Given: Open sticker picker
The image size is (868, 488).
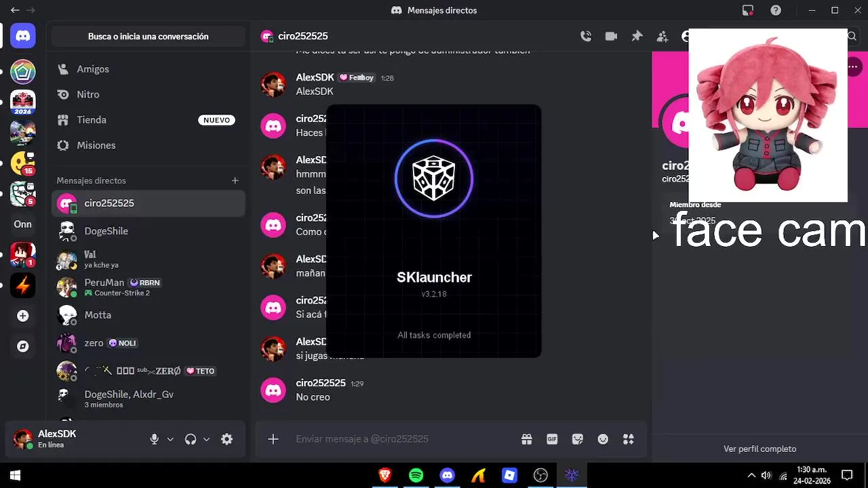Looking at the screenshot, I should (x=578, y=439).
